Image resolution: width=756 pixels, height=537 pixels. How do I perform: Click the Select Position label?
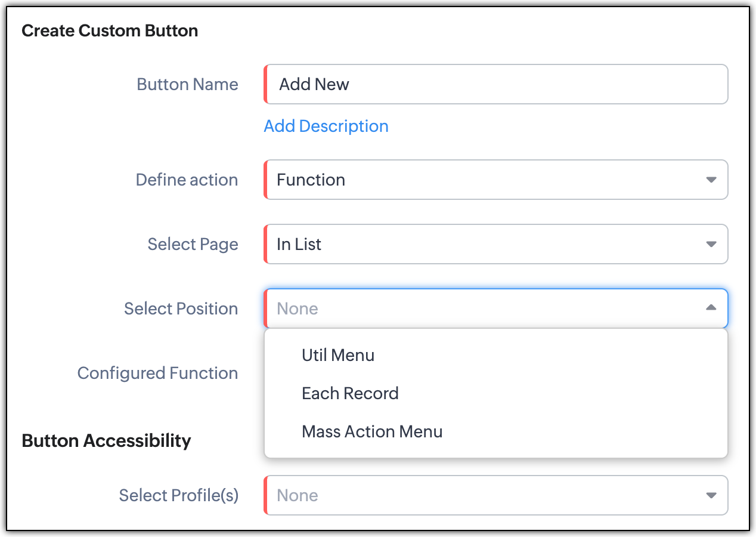[x=181, y=308]
